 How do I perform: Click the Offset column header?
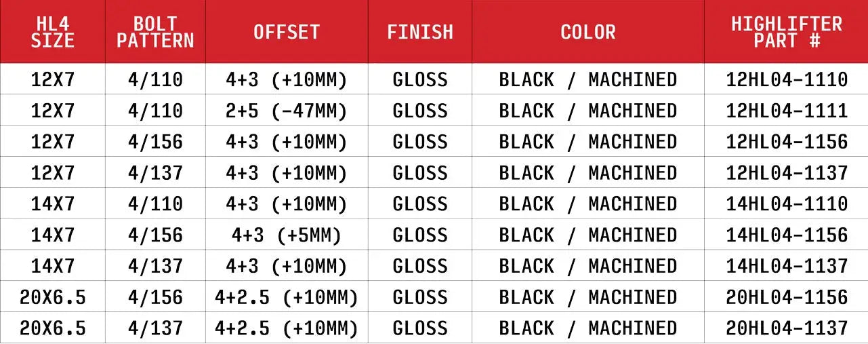click(x=286, y=32)
